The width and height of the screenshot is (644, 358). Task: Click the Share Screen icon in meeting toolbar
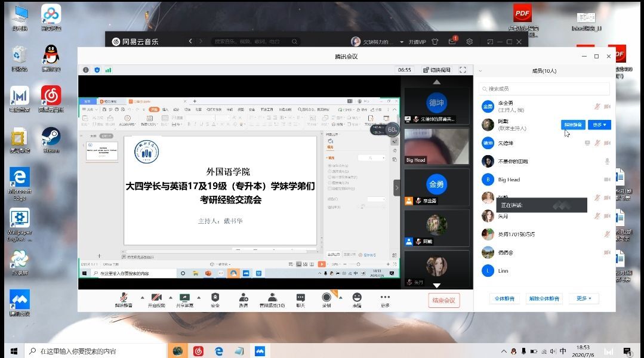click(x=184, y=297)
